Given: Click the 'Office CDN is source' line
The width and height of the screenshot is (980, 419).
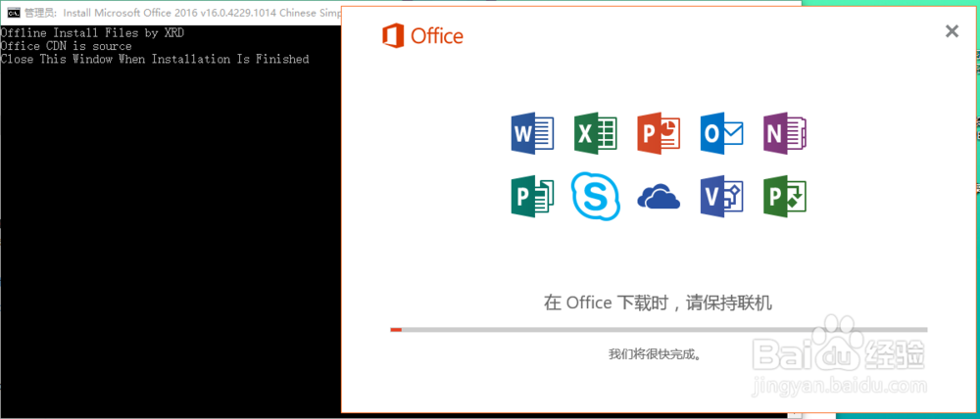Looking at the screenshot, I should click(x=67, y=46).
